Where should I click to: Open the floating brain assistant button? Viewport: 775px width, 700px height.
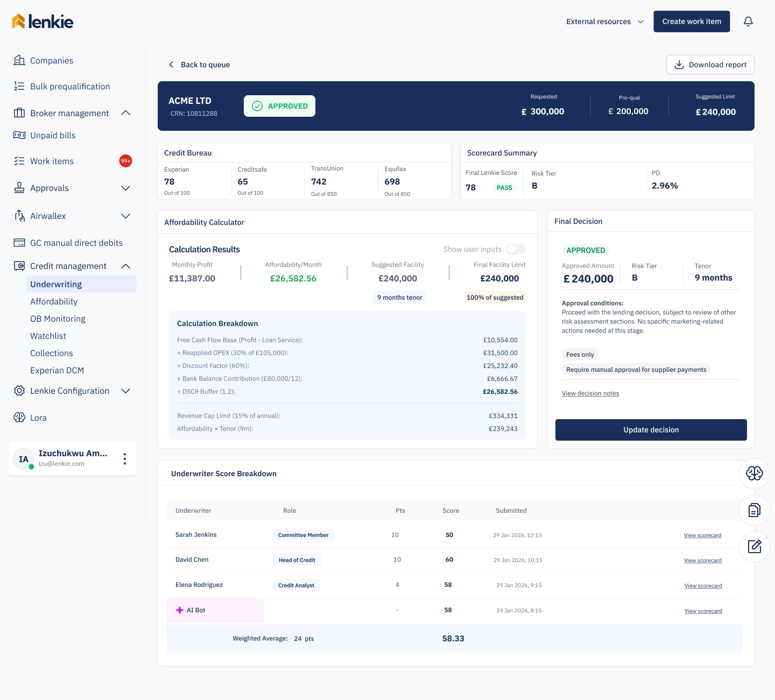pyautogui.click(x=755, y=473)
